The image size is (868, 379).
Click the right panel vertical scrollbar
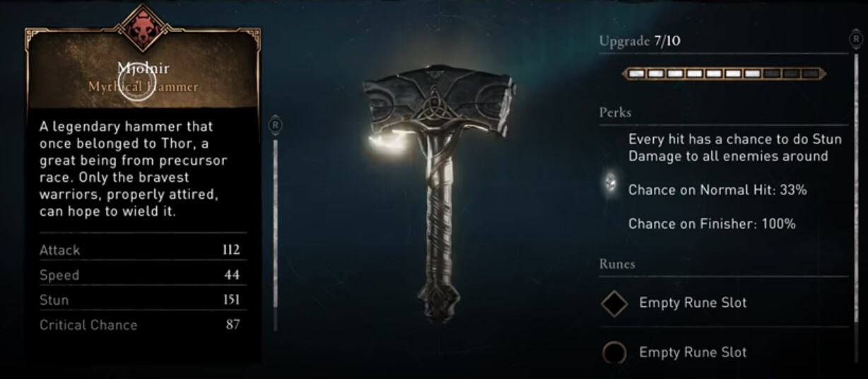(856, 205)
